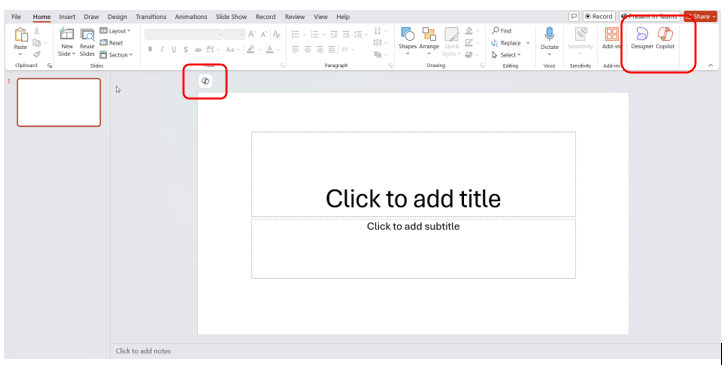
Task: Decrease list indent level
Action: 333,34
